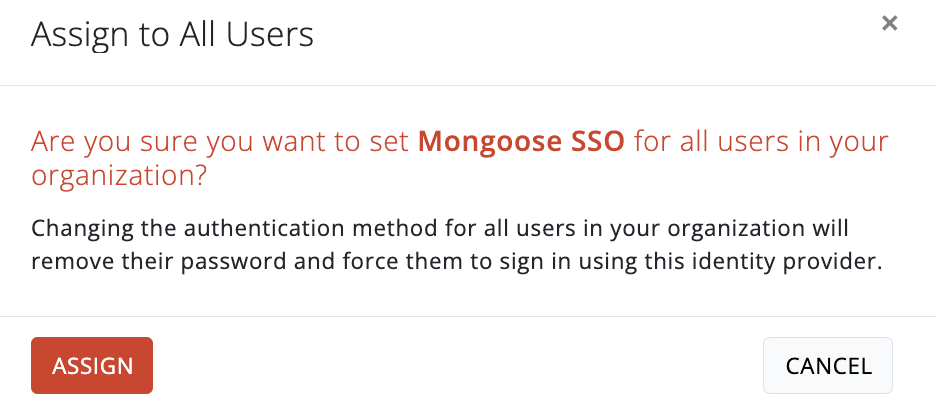Screen dimensions: 936x406
Task: Click the empty footer space between ASSIGN and CANCEL
Action: (455, 365)
